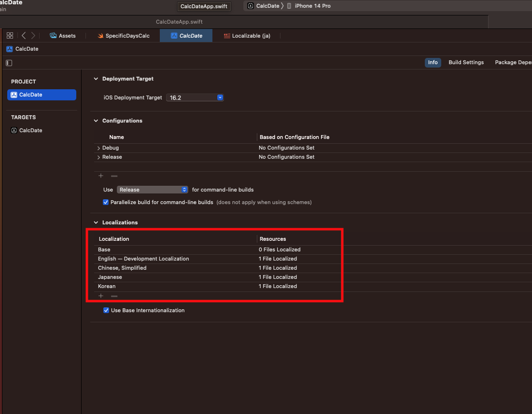
Task: Open the Localizable (ja) tab
Action: (x=247, y=36)
